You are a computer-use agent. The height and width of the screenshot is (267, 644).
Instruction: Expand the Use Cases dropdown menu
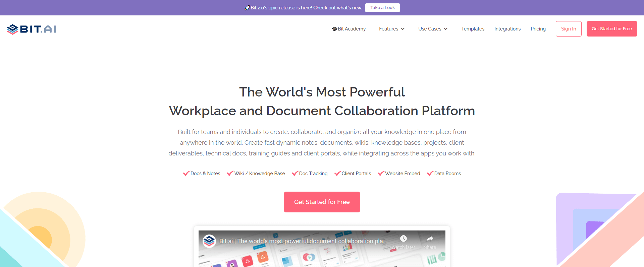pos(433,29)
